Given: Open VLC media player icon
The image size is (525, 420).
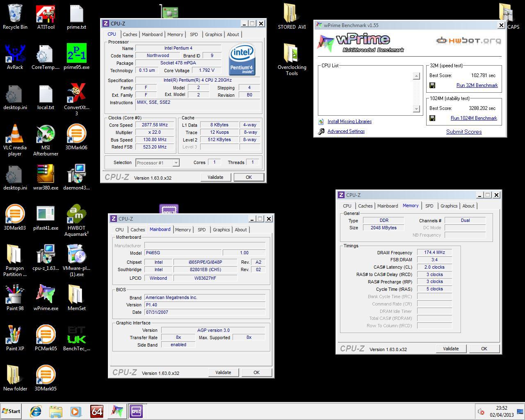Looking at the screenshot, I should coord(15,140).
